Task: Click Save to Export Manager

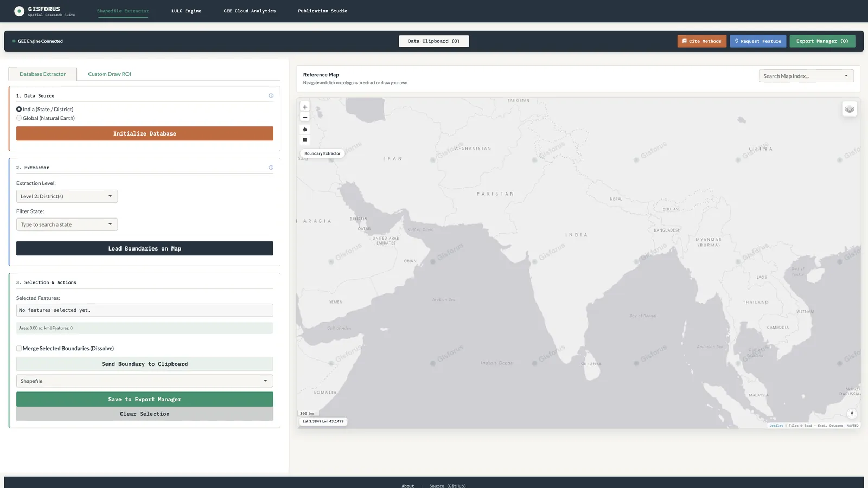Action: coord(145,399)
